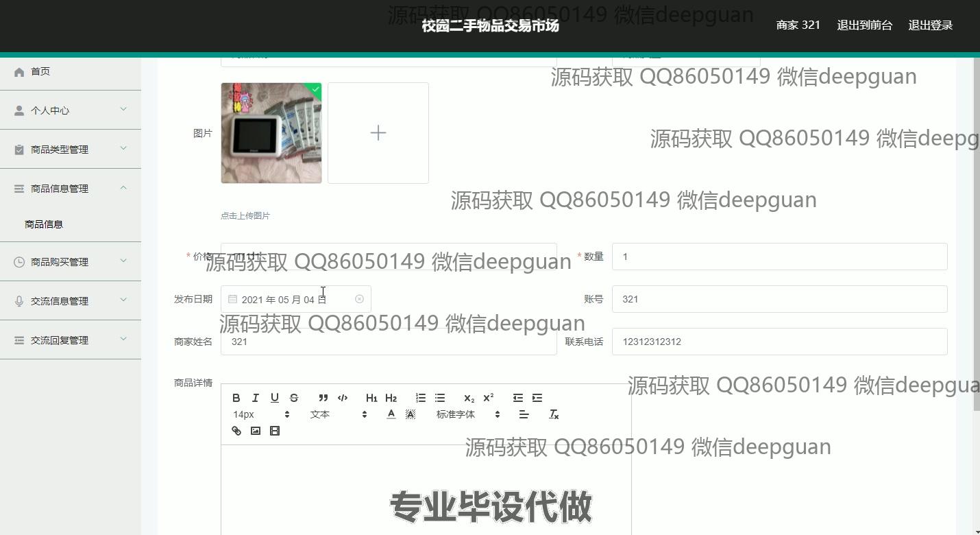This screenshot has height=535, width=980.
Task: Insert a hyperlink in product details
Action: pyautogui.click(x=236, y=431)
